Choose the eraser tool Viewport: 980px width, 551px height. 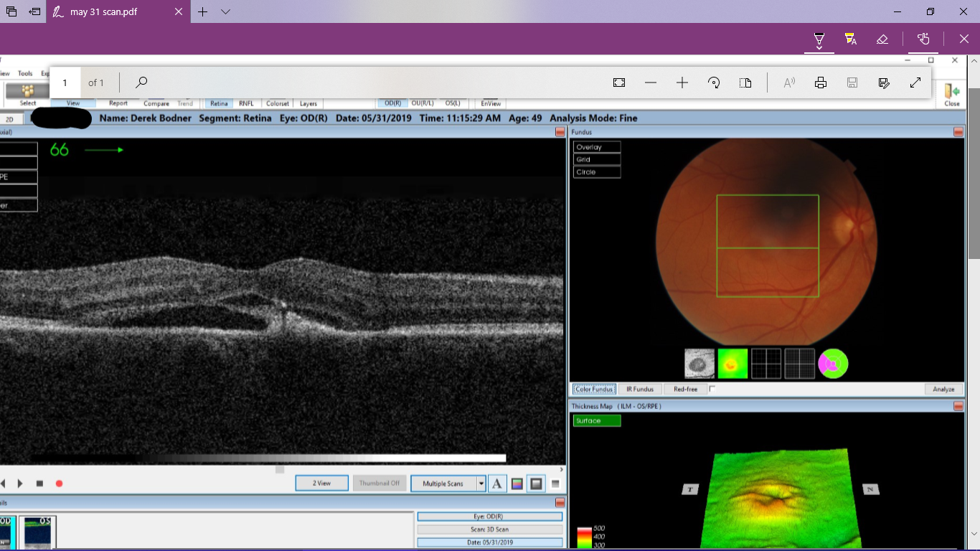(x=882, y=39)
